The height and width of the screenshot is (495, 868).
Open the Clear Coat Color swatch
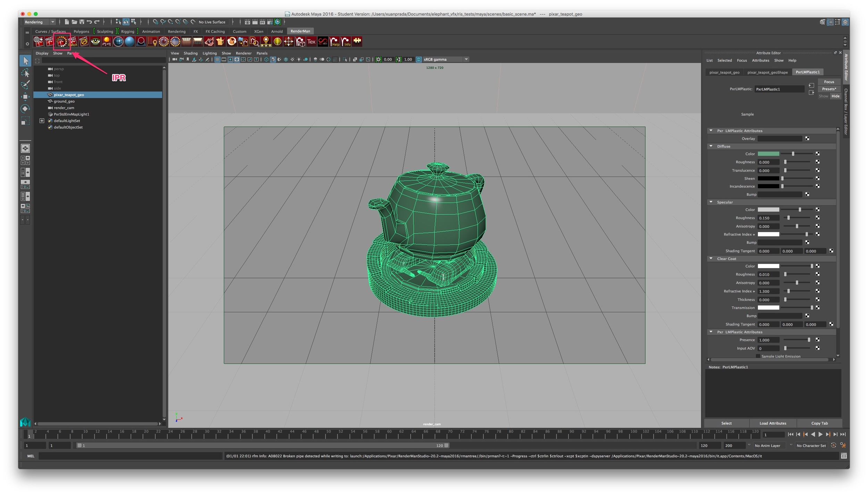(x=768, y=266)
